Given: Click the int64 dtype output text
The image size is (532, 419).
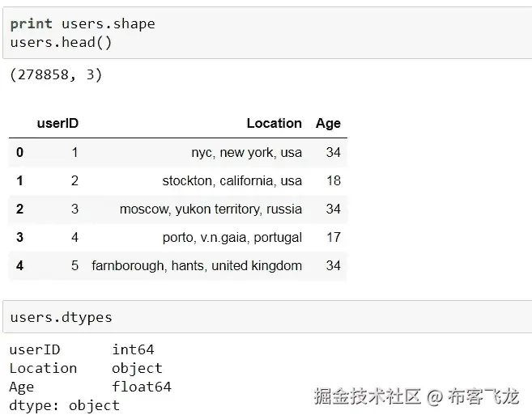Looking at the screenshot, I should (133, 349).
